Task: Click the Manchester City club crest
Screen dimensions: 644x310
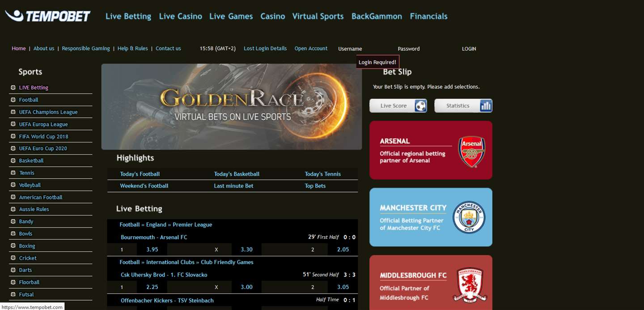Action: pos(469,217)
